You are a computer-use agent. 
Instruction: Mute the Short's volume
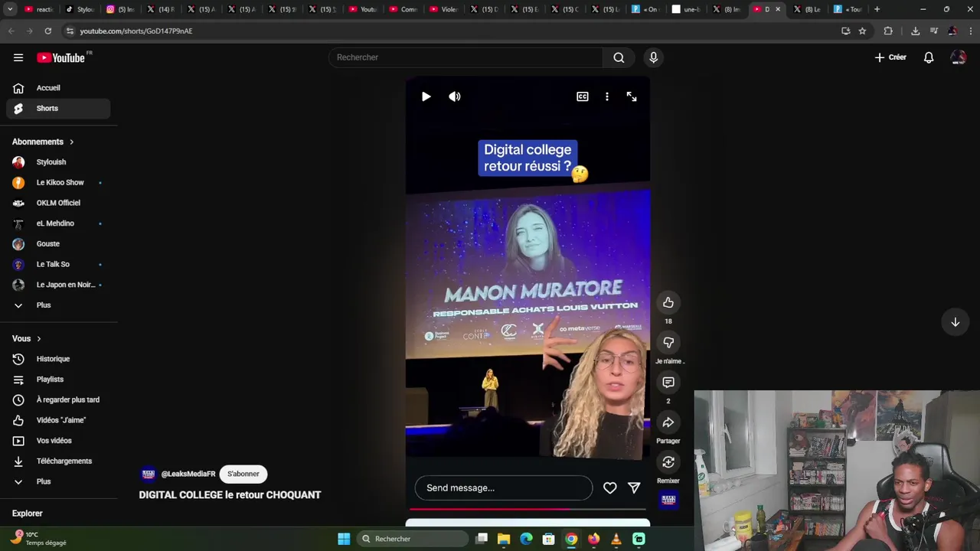click(455, 96)
